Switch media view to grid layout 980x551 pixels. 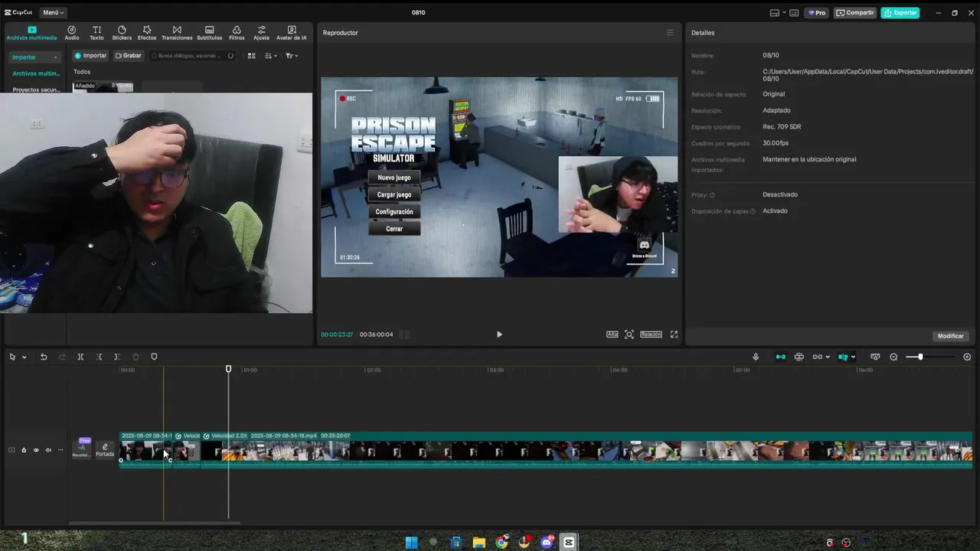point(251,56)
